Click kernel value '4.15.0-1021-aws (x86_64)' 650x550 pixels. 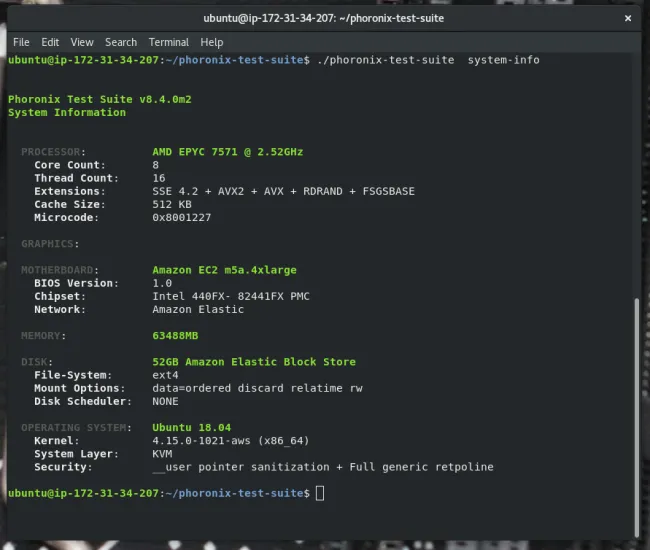coord(231,441)
